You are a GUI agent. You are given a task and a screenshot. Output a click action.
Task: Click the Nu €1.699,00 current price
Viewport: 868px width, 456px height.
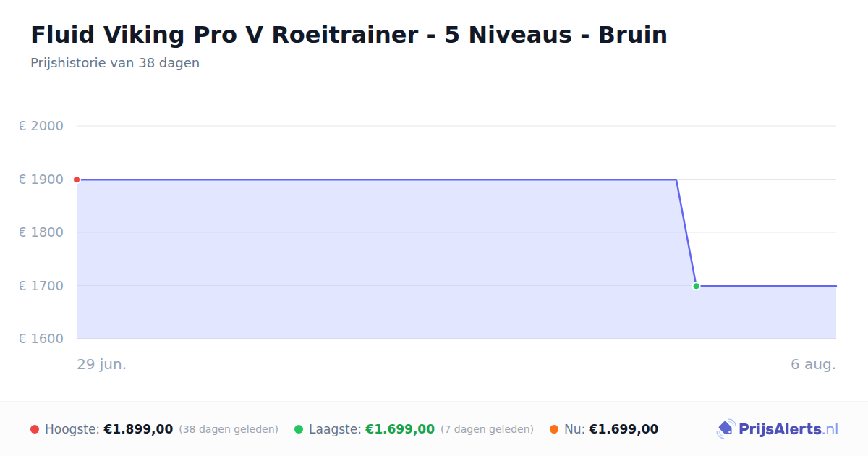tap(624, 429)
